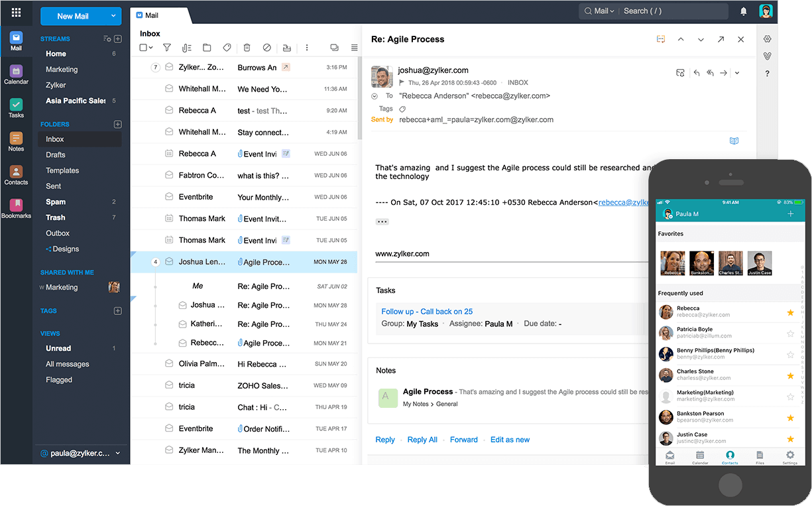Click the list density lines icon
This screenshot has height=506, width=812.
tap(354, 48)
